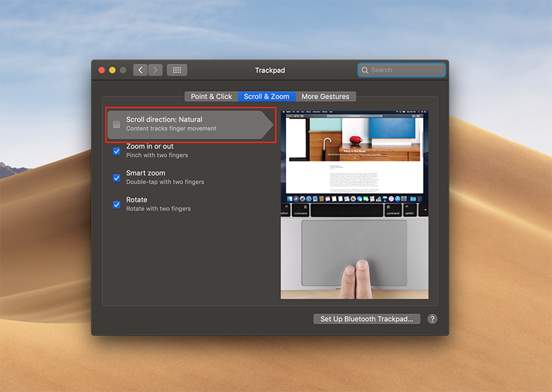
Task: Click the 'Content tracks finger movement' description text
Action: 171,129
